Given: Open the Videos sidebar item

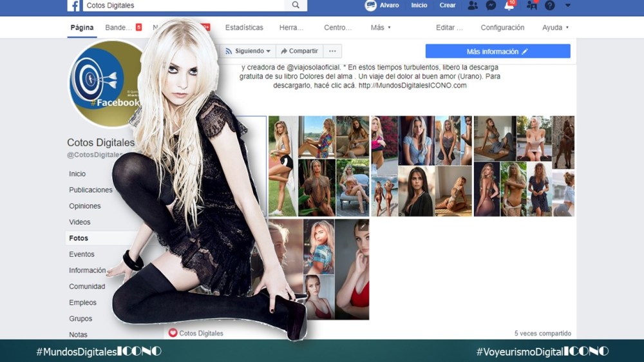Looking at the screenshot, I should tap(80, 222).
